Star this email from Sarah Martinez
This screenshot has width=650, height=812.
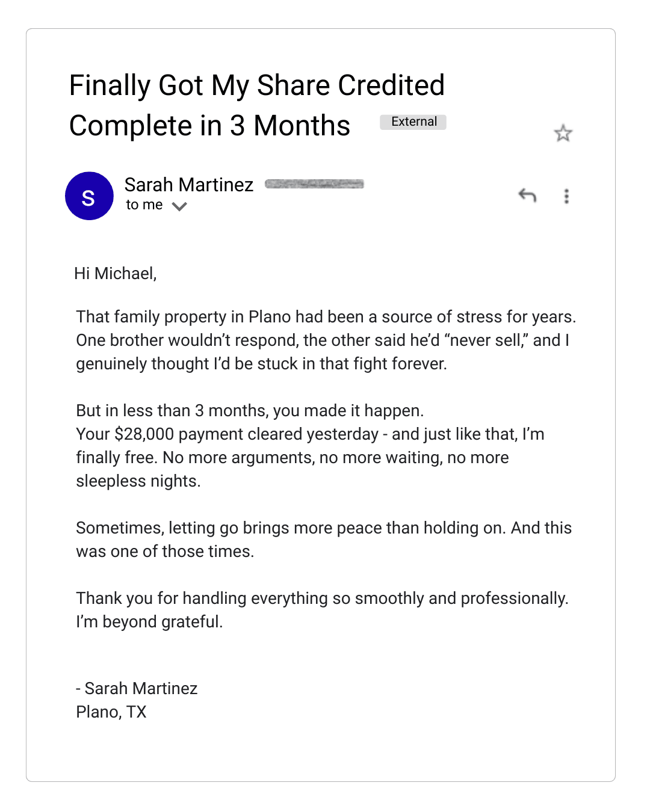(x=563, y=133)
